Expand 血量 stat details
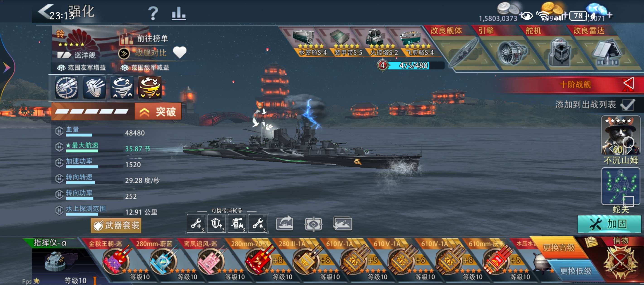 click(59, 131)
